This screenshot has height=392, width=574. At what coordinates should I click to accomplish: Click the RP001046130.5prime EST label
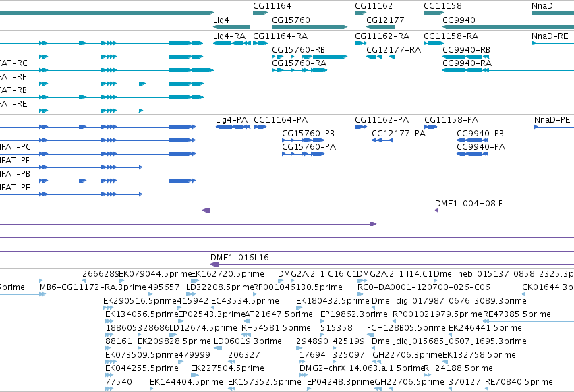pyautogui.click(x=298, y=287)
